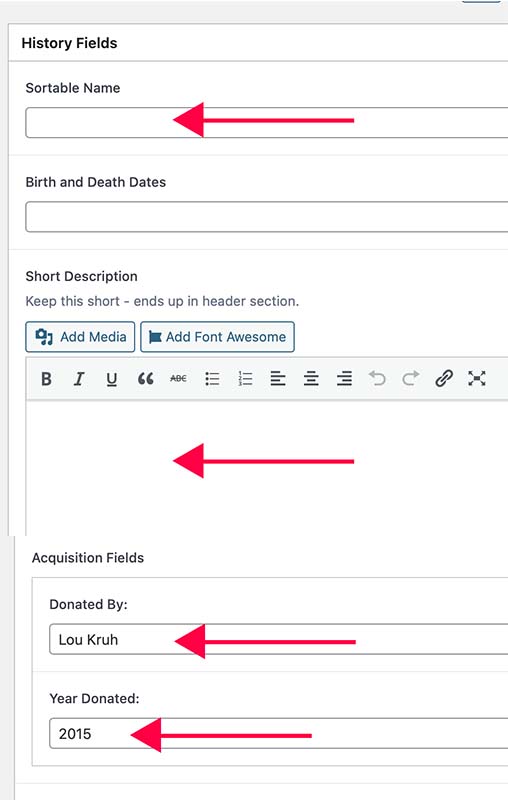Click the Add Media button
Viewport: 508px width, 800px height.
[80, 337]
